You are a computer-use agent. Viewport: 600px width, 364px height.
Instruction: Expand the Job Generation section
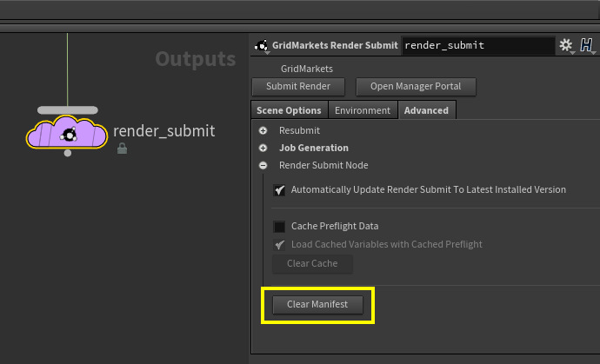pyautogui.click(x=263, y=148)
